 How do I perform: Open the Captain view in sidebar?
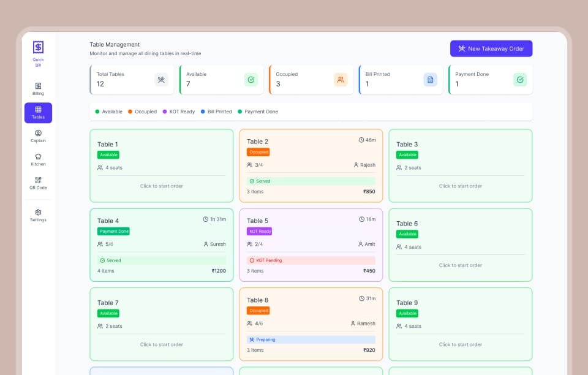pos(38,136)
